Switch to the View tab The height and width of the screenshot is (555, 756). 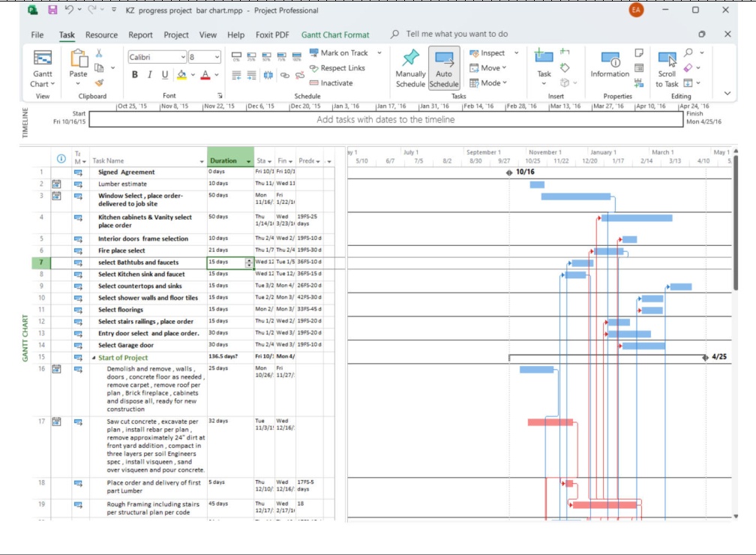(208, 34)
